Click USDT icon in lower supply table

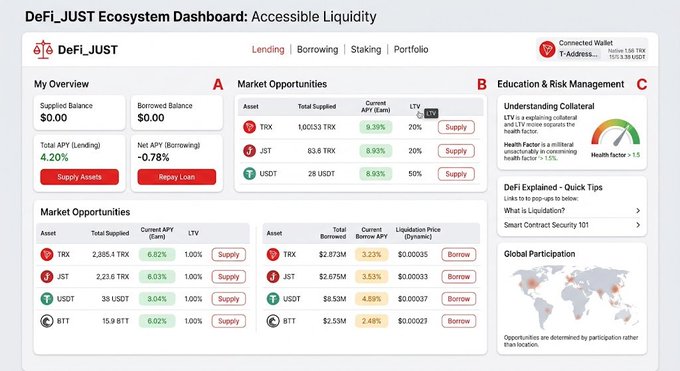(x=47, y=299)
